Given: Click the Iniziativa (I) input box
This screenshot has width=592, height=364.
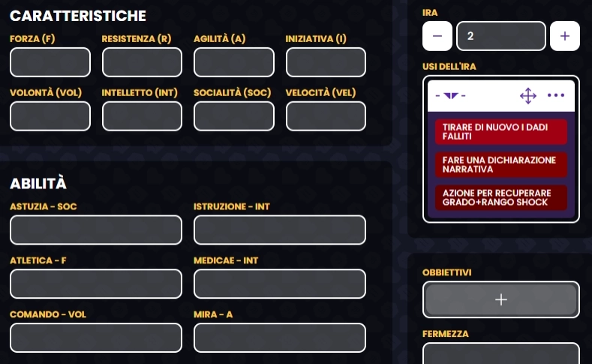Looking at the screenshot, I should (326, 62).
